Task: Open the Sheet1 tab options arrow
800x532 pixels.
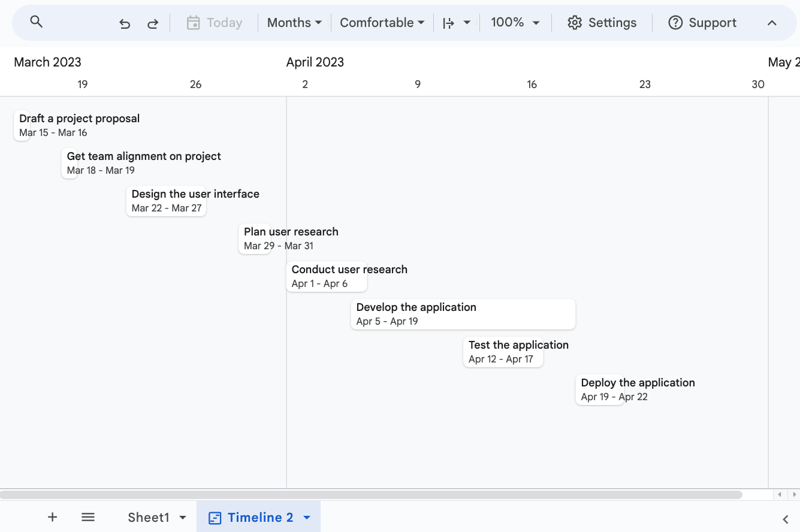Action: 183,518
